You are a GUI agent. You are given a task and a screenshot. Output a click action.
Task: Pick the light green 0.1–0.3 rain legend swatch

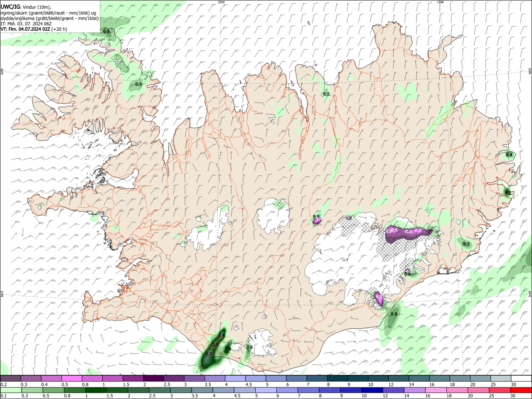click(10, 390)
